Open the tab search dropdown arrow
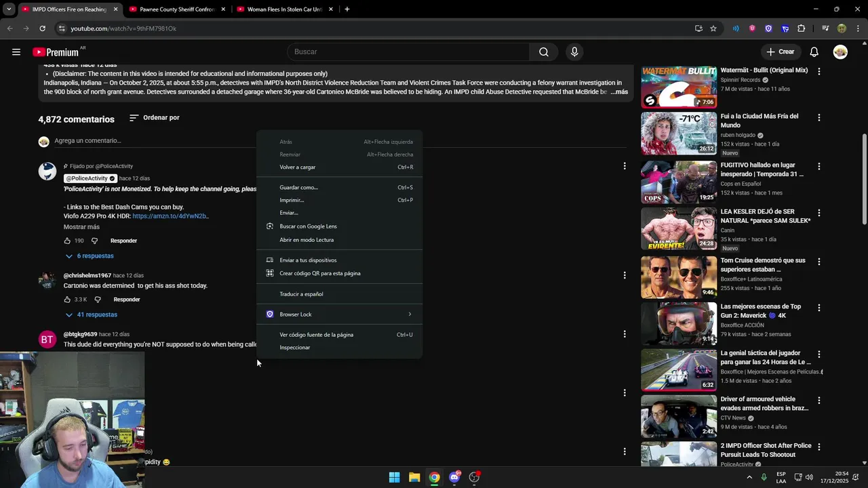The image size is (868, 488). (9, 9)
